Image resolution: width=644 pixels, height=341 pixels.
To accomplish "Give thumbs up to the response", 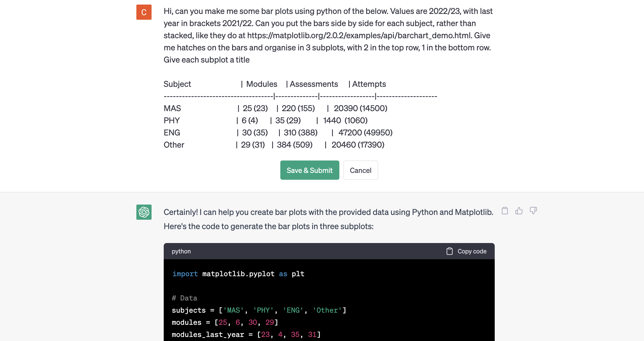I will tap(519, 211).
